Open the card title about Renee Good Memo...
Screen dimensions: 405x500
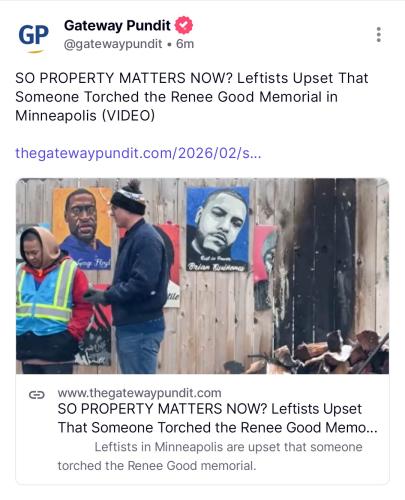pyautogui.click(x=217, y=418)
